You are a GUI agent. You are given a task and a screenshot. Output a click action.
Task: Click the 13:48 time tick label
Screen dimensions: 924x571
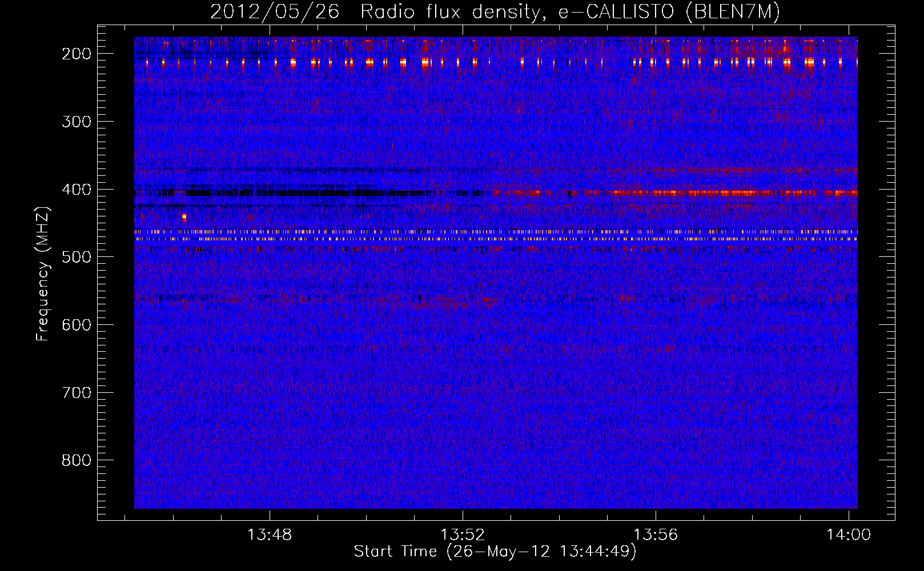270,534
